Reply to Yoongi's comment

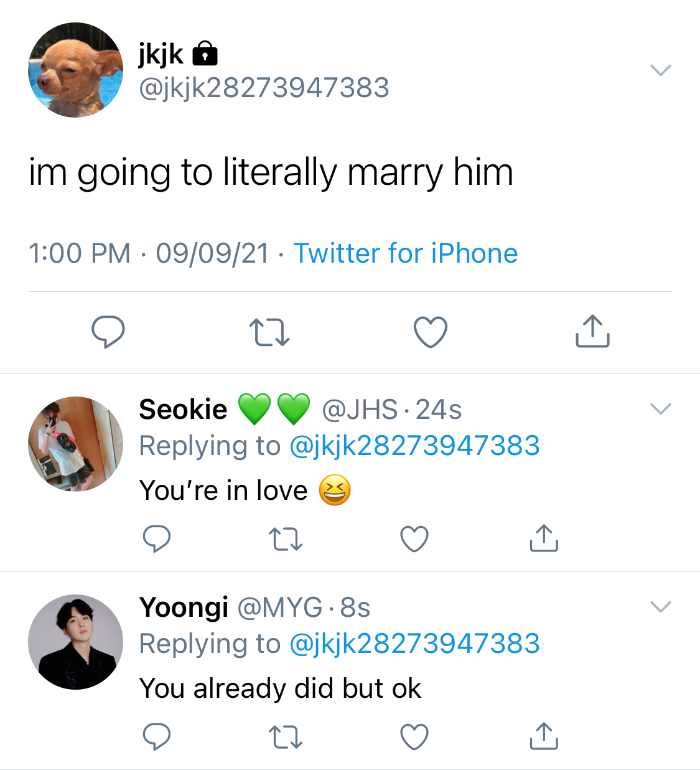coord(157,737)
